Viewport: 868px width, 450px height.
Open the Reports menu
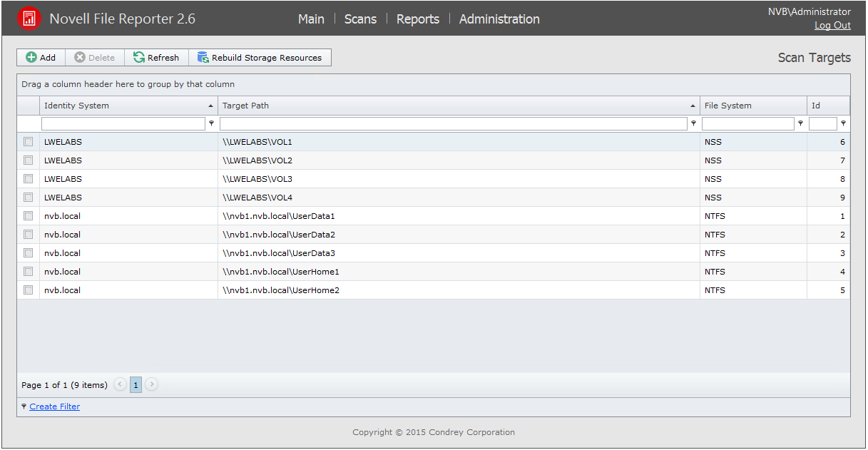click(x=418, y=19)
